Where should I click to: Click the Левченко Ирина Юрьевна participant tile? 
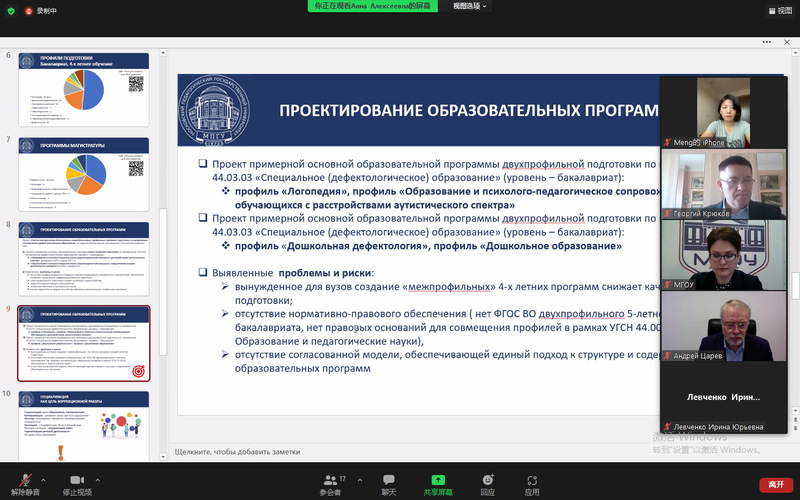click(723, 397)
